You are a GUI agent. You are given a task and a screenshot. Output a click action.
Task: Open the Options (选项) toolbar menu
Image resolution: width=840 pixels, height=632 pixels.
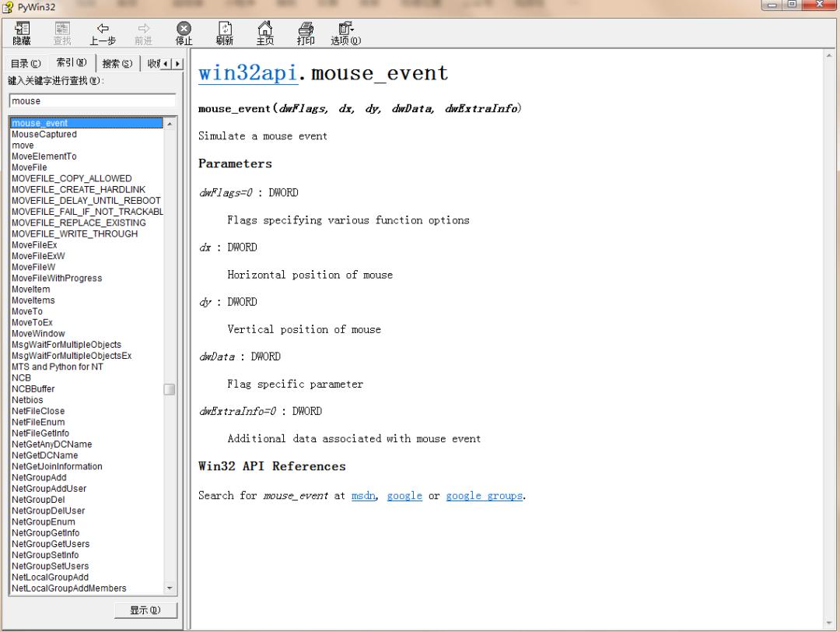[345, 33]
